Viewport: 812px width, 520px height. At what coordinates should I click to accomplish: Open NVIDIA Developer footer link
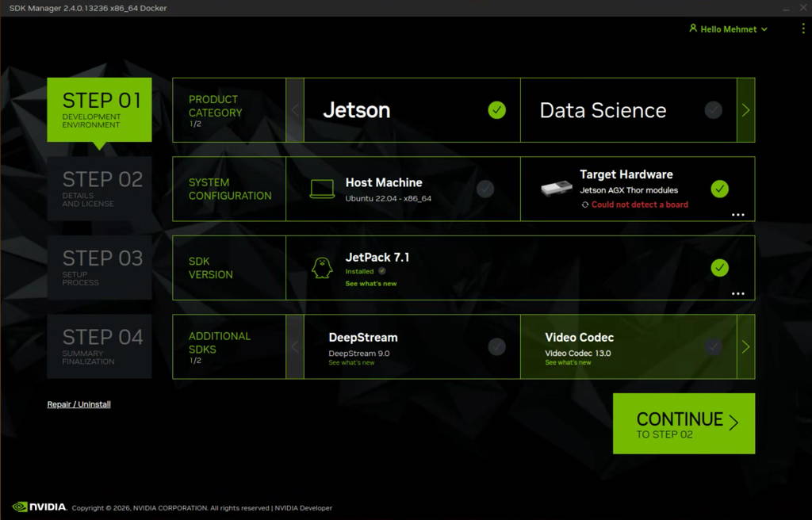pos(304,508)
